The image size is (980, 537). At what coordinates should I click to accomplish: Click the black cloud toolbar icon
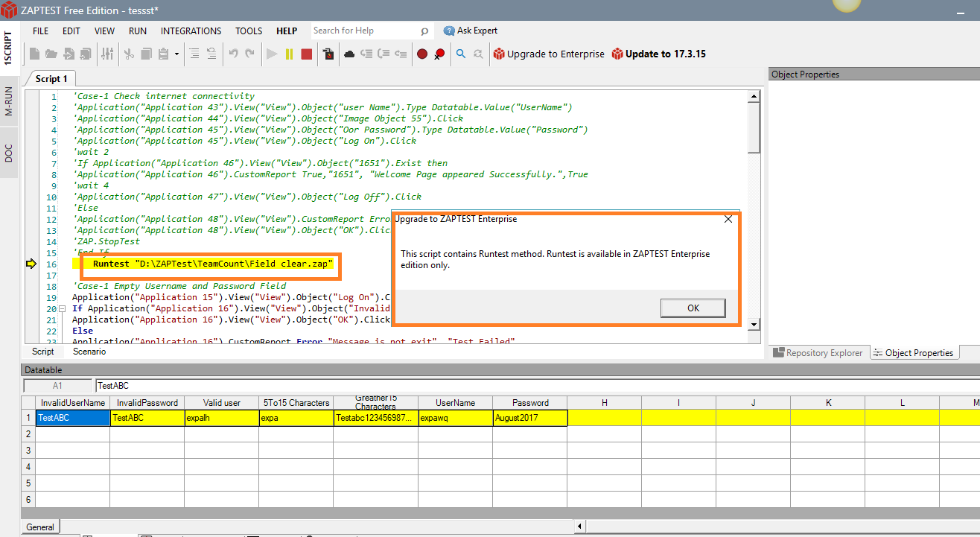349,54
